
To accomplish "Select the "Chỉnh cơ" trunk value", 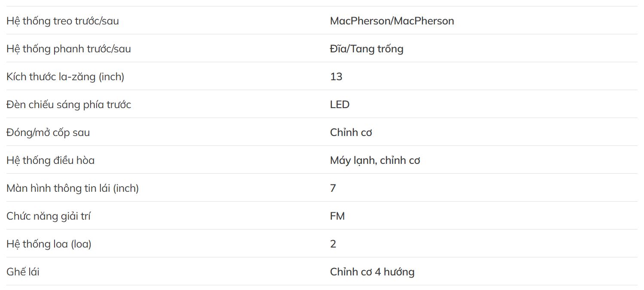I will 351,133.
